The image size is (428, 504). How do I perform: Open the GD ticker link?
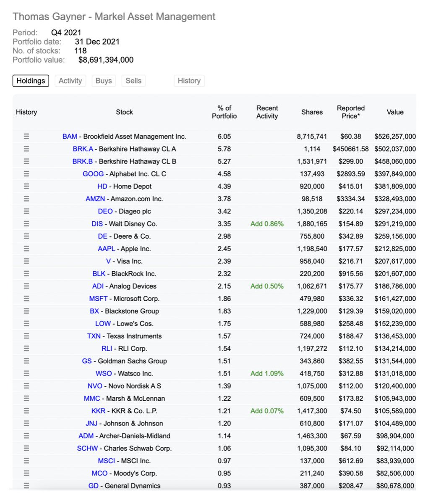(x=93, y=486)
